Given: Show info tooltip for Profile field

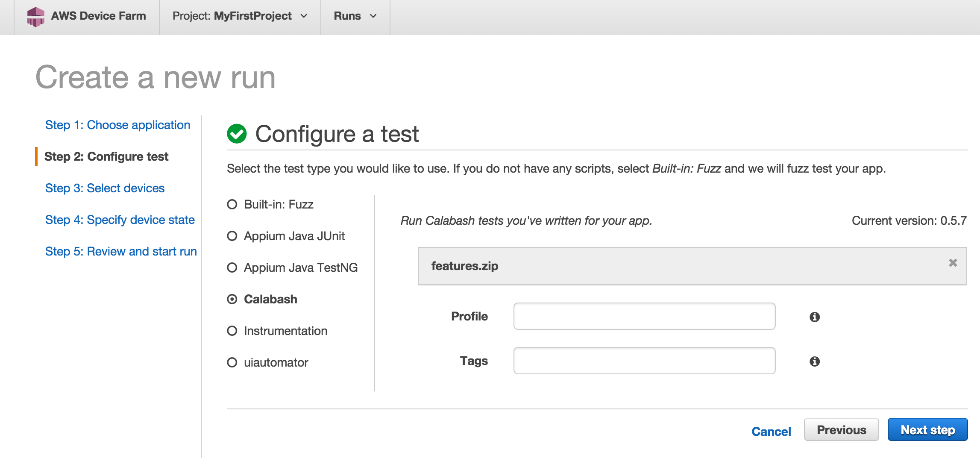Looking at the screenshot, I should (814, 317).
